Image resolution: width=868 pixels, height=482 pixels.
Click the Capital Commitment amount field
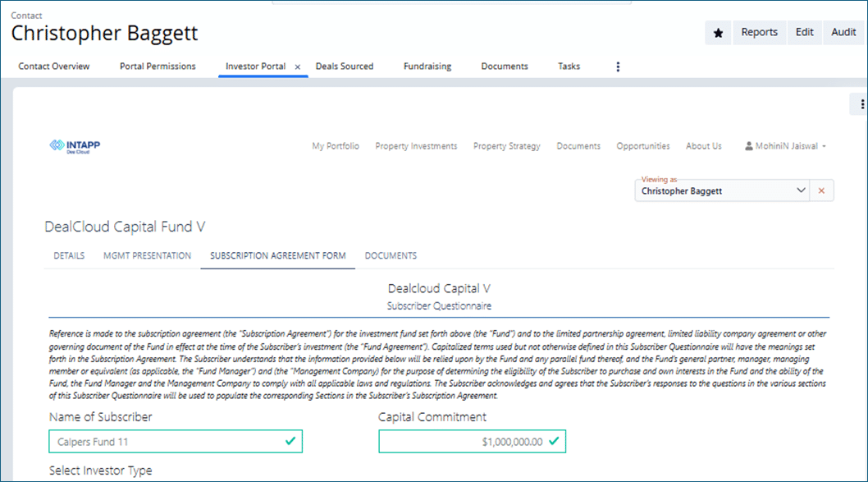464,442
